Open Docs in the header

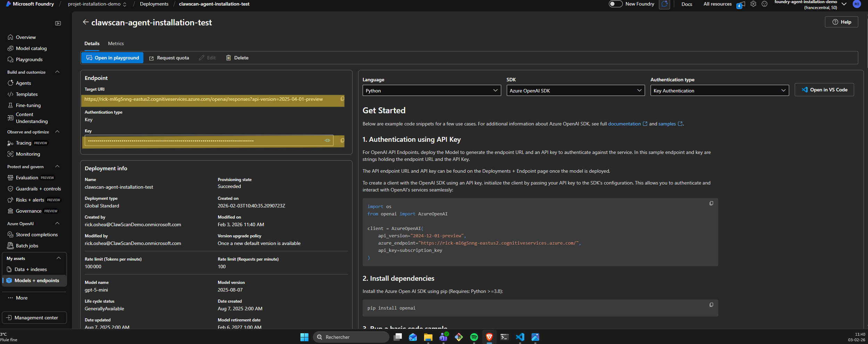[x=687, y=4]
